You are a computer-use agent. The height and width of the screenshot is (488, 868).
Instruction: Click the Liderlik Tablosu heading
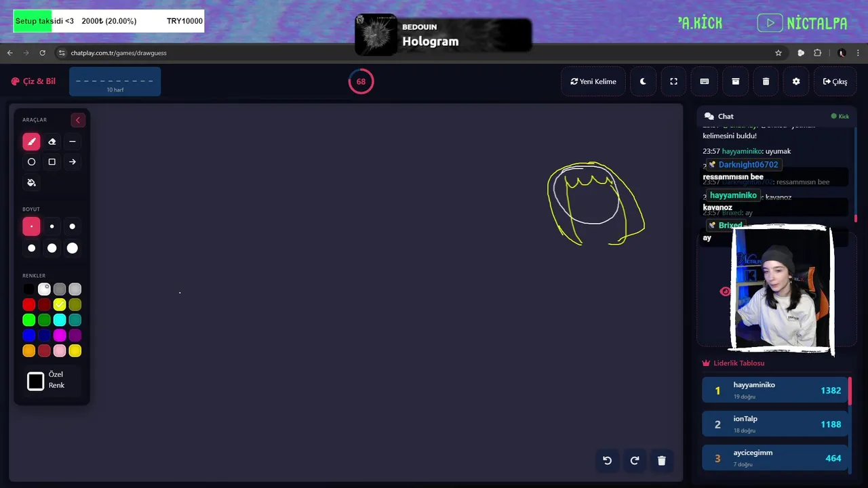733,363
